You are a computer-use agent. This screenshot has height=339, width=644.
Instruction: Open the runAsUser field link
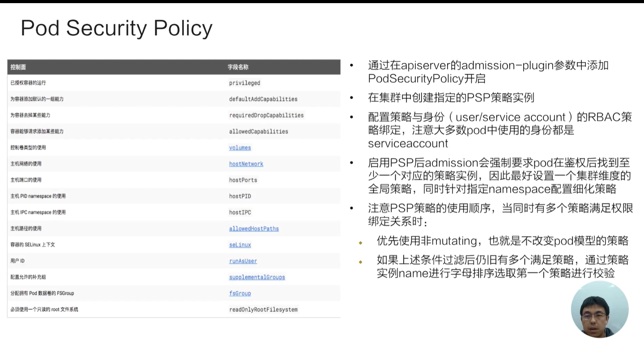click(243, 261)
